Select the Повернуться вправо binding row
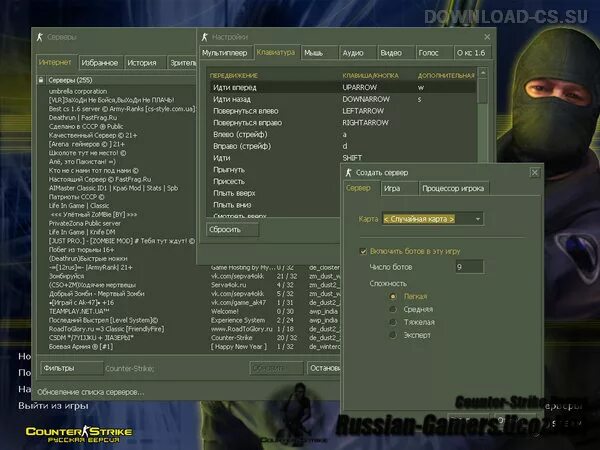The height and width of the screenshot is (450, 600). [343, 123]
